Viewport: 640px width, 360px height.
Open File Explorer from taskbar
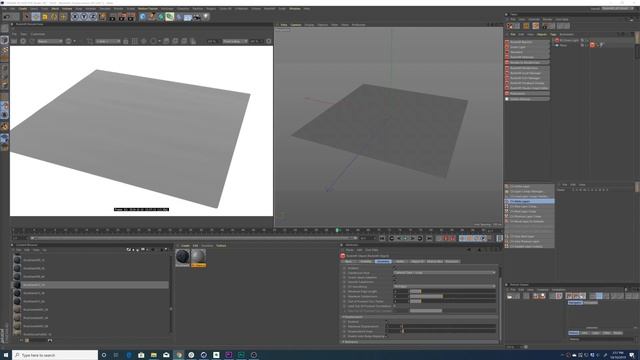click(x=153, y=355)
